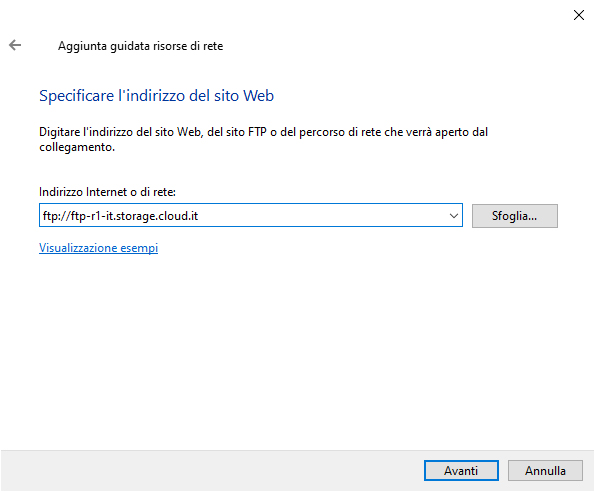Click the word 'collegamento.' in the description
This screenshot has width=595, height=492.
click(77, 147)
